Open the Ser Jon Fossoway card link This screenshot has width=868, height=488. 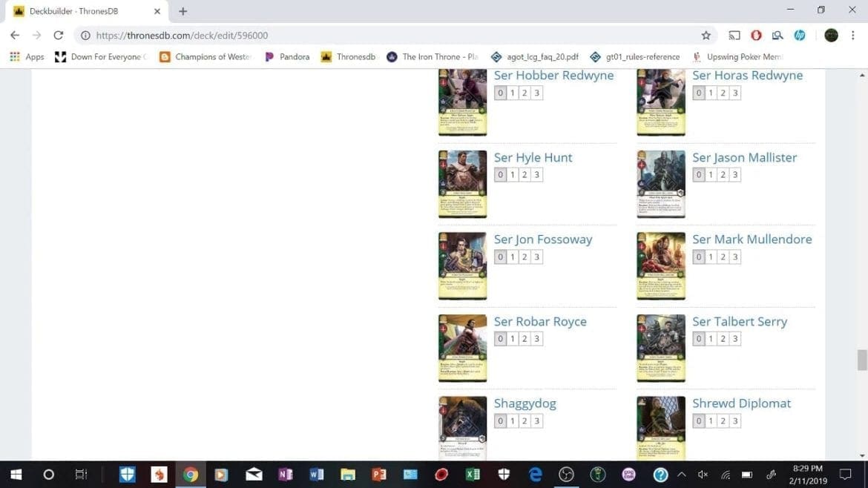click(x=543, y=240)
